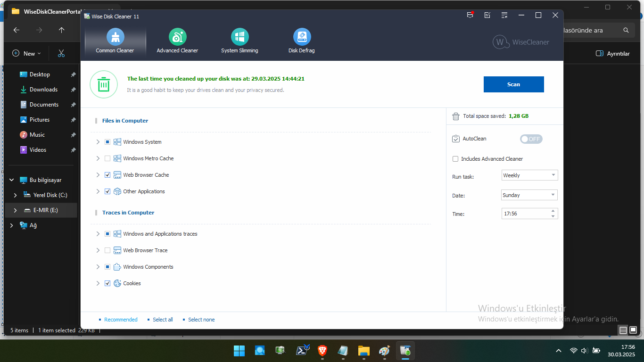Open Brave browser from the taskbar
This screenshot has height=362, width=644.
[322, 351]
